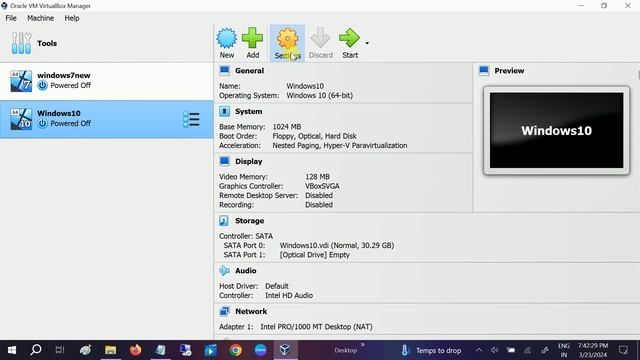Open Google Chrome from the taskbar

click(236, 350)
